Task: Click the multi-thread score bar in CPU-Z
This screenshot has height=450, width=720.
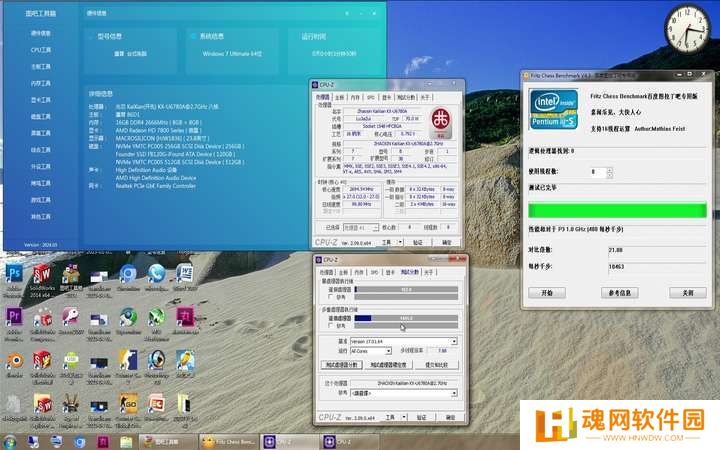Action: tap(406, 318)
